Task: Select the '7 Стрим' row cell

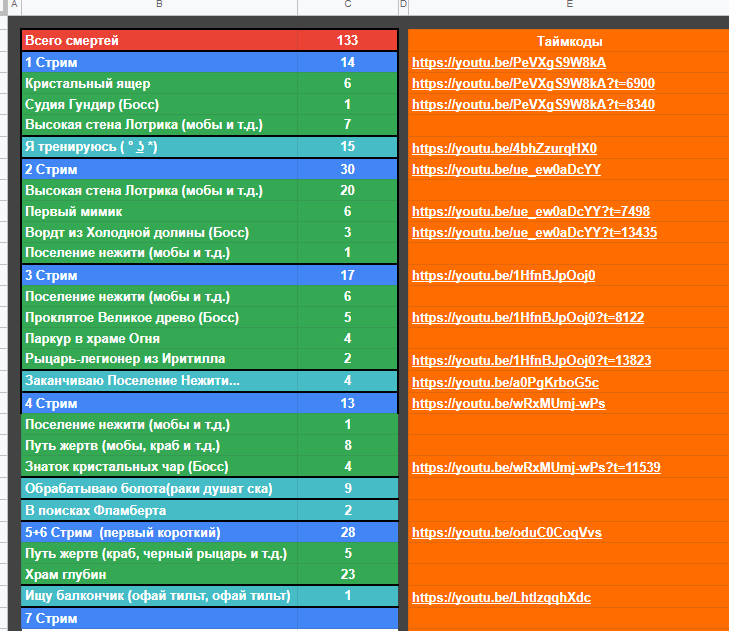Action: pos(160,619)
